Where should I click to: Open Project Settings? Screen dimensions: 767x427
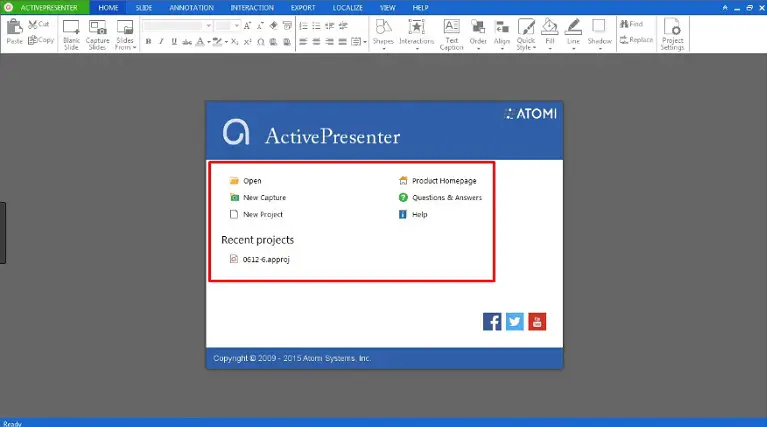pos(672,34)
